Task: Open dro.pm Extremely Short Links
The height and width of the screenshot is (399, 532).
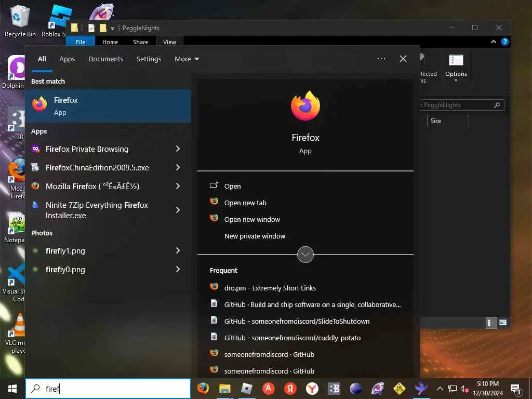Action: [x=270, y=288]
